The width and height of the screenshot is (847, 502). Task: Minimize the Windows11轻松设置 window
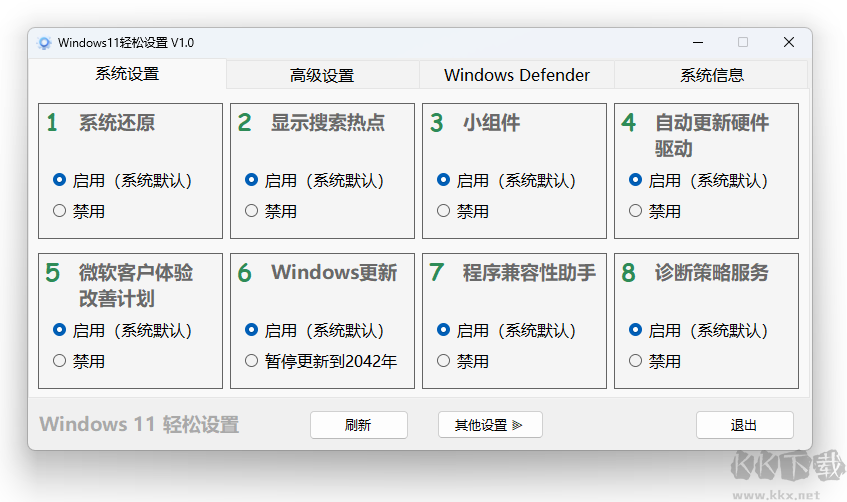coord(696,42)
